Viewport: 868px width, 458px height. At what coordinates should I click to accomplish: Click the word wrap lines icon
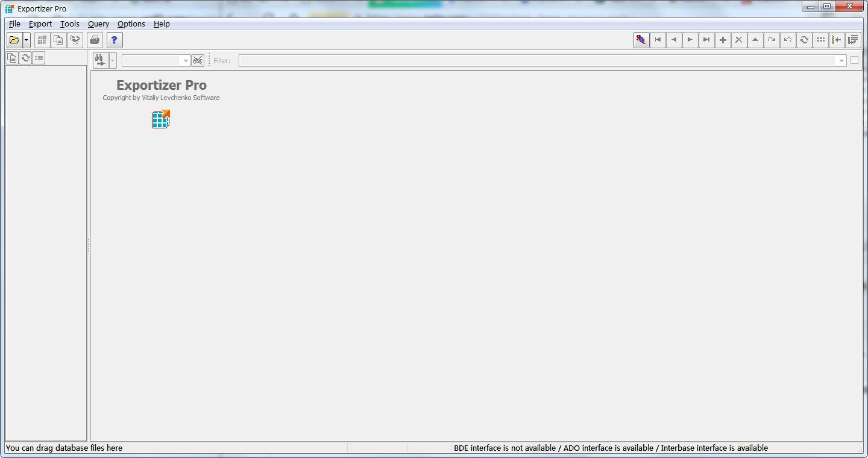click(x=853, y=40)
